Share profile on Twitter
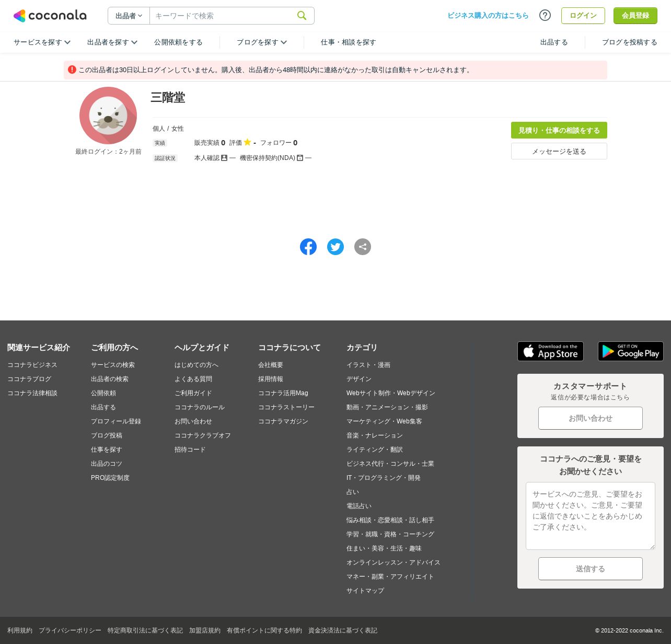The height and width of the screenshot is (644, 671). tap(335, 247)
